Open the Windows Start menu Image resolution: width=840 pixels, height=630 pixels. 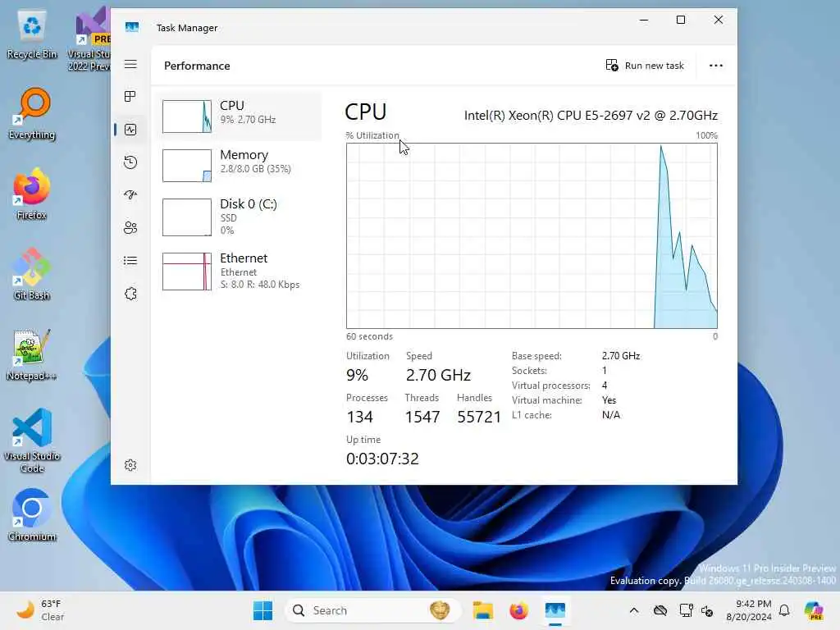(x=262, y=610)
